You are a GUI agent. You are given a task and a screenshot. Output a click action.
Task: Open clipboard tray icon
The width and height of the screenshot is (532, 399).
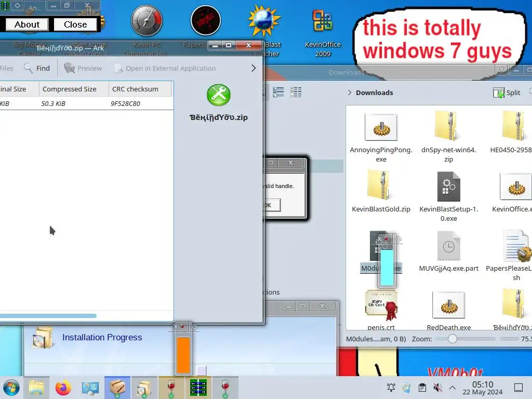(422, 387)
